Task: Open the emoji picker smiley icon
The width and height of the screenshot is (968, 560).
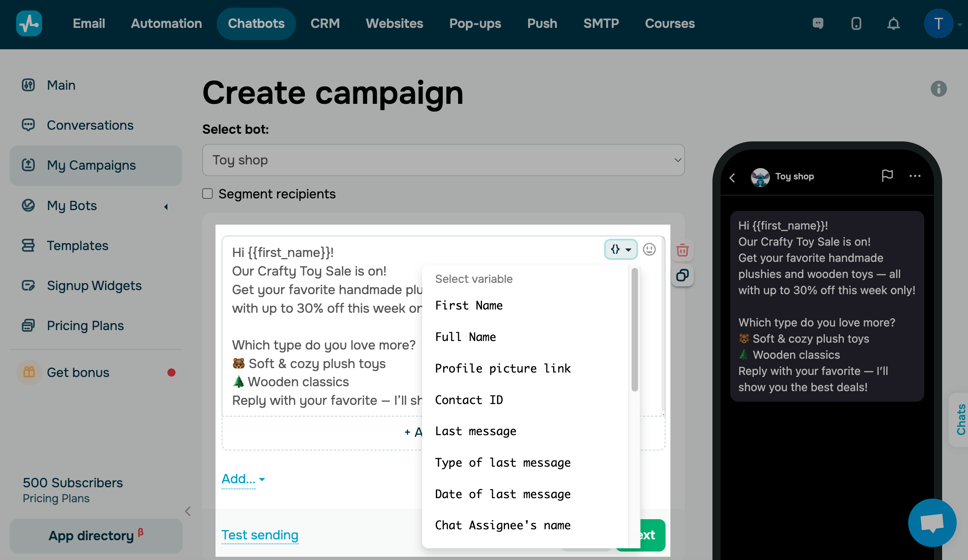Action: 649,249
